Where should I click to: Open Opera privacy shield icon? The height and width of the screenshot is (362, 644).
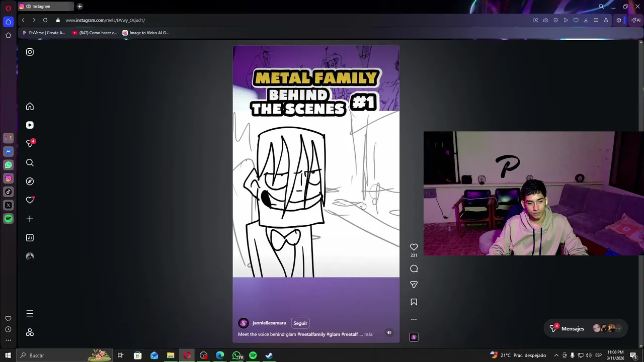[x=555, y=20]
